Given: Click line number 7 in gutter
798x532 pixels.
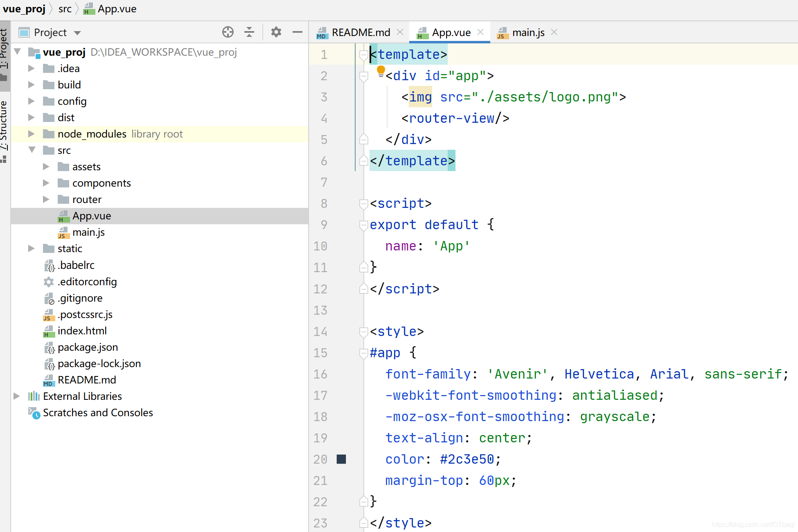Looking at the screenshot, I should tap(324, 182).
